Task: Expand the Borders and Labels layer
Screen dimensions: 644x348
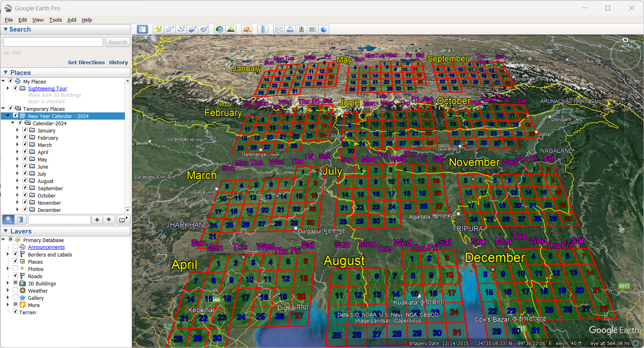Action: point(8,254)
